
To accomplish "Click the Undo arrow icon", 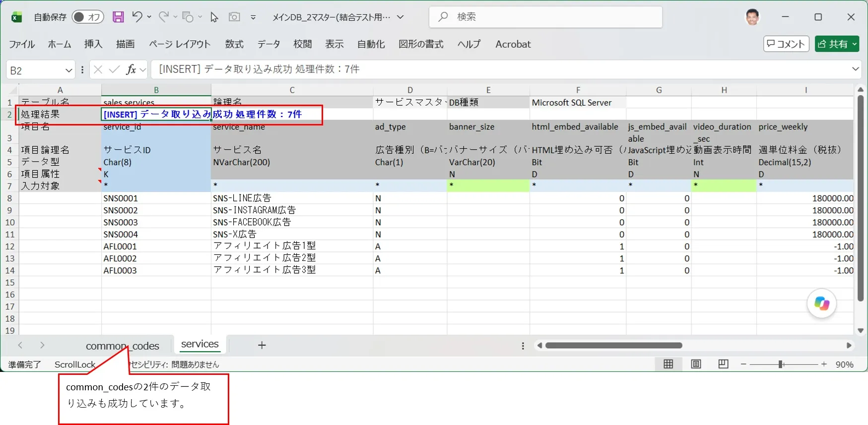I will (x=137, y=17).
